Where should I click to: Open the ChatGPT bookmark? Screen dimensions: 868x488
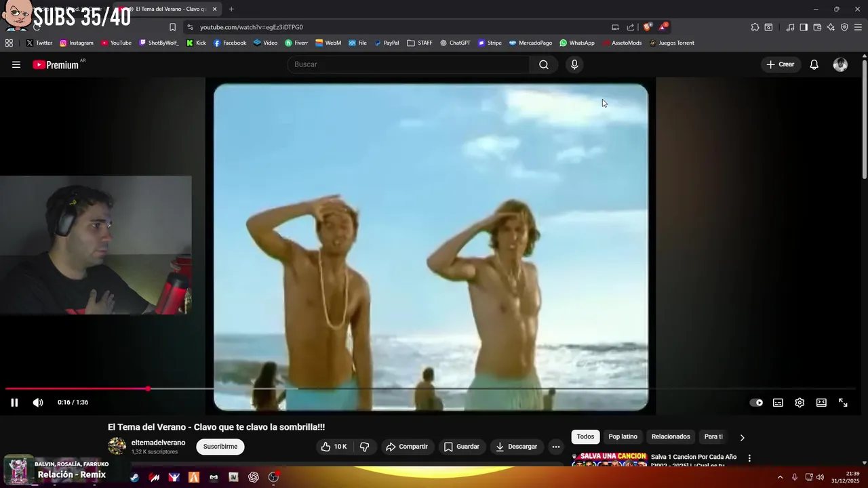coord(455,43)
